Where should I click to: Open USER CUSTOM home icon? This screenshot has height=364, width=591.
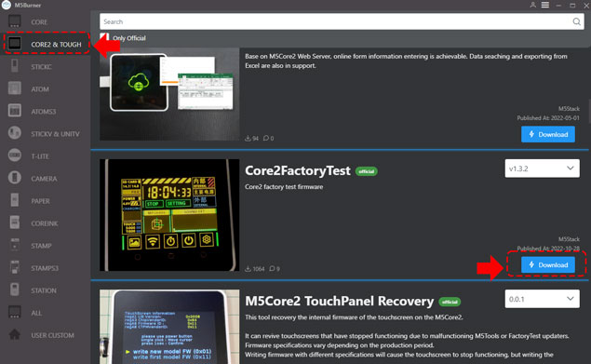pos(15,334)
